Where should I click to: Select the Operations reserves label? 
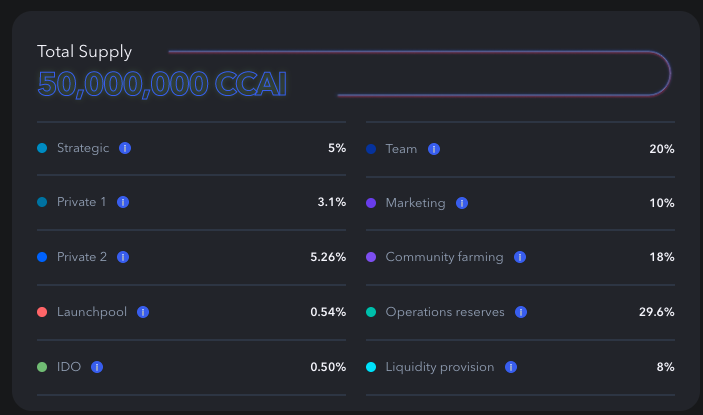coord(445,312)
